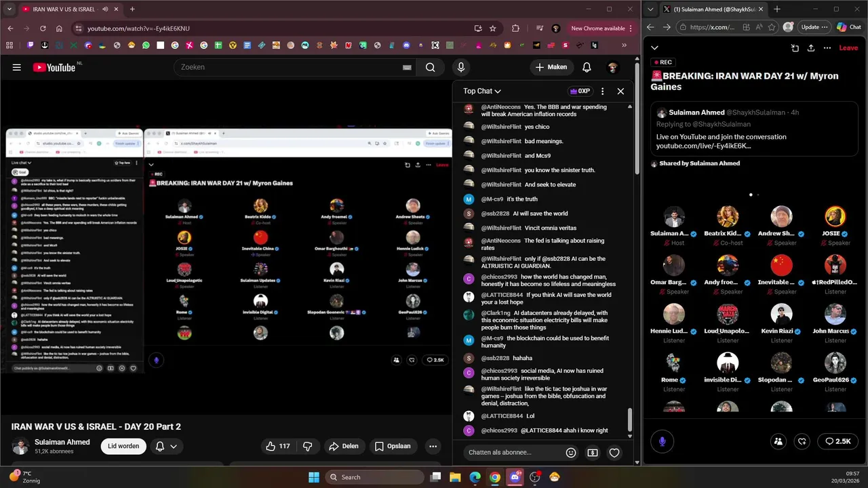Start YouTube voice search with microphone
Screen dimensions: 868x488
461,67
